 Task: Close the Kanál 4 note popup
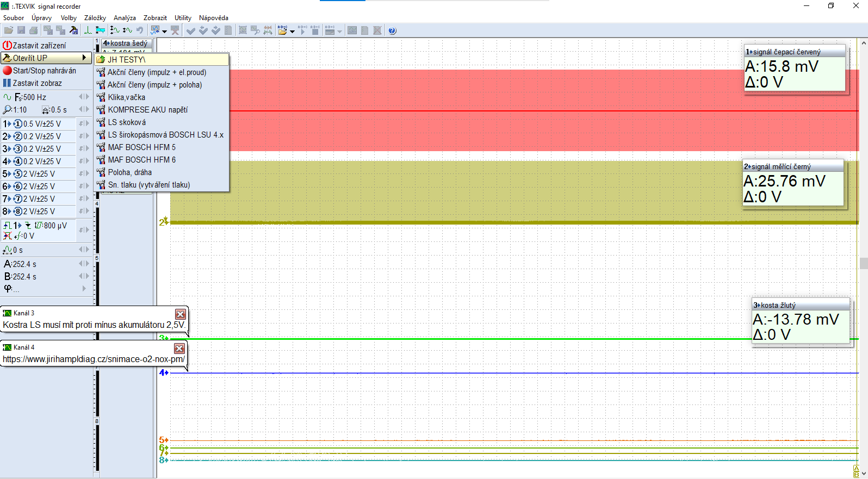pyautogui.click(x=179, y=349)
